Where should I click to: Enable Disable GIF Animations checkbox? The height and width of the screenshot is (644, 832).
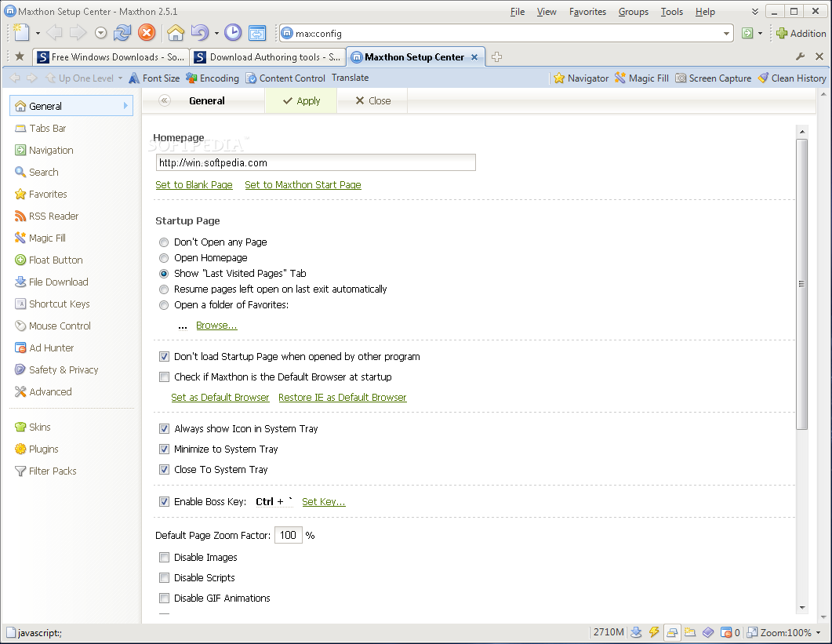(165, 599)
